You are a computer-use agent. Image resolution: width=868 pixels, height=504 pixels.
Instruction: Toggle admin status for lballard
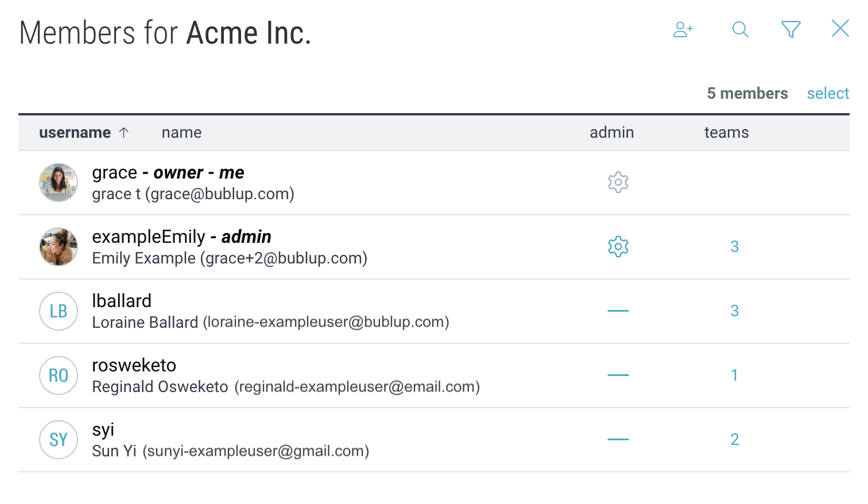point(618,311)
